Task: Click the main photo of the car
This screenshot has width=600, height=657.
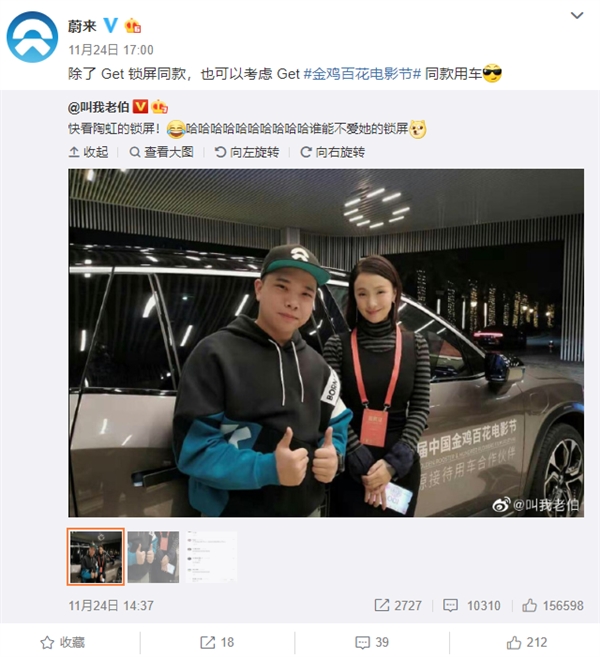Action: point(326,343)
